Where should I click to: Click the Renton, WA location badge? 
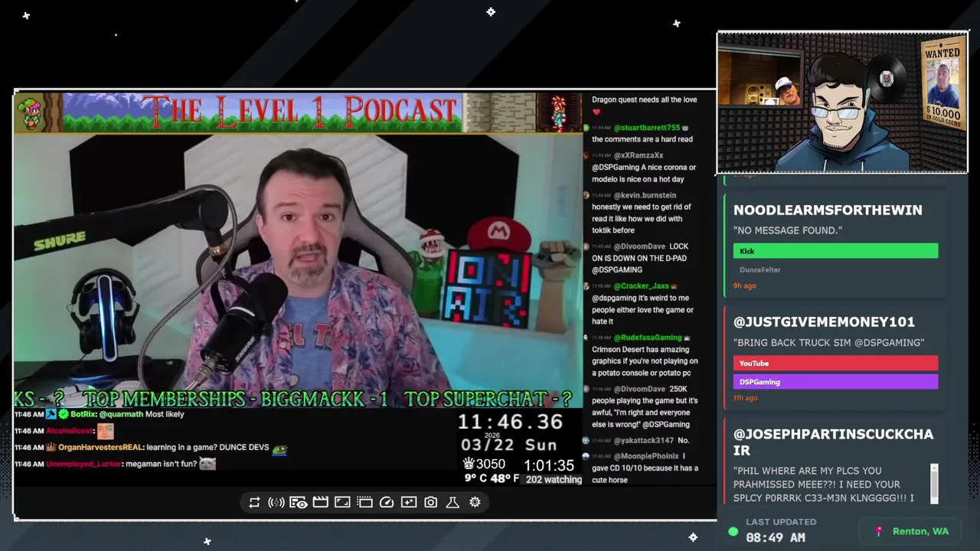coord(910,531)
